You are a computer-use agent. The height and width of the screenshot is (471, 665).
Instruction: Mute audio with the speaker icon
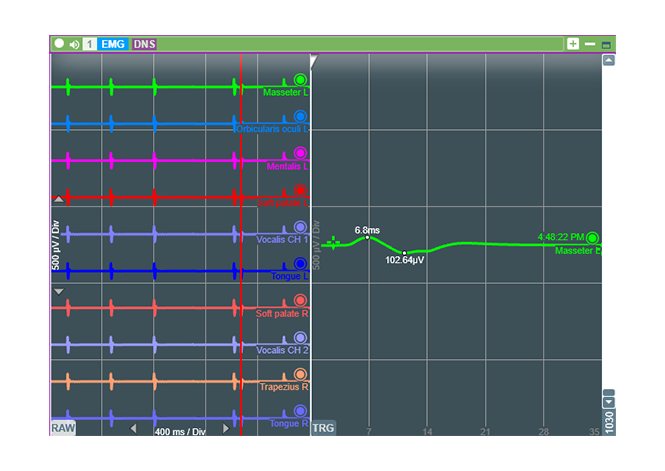click(x=74, y=44)
